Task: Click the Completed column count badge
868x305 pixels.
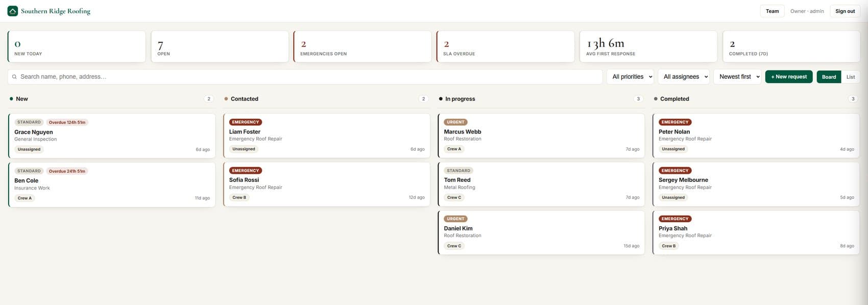Action: tap(853, 99)
